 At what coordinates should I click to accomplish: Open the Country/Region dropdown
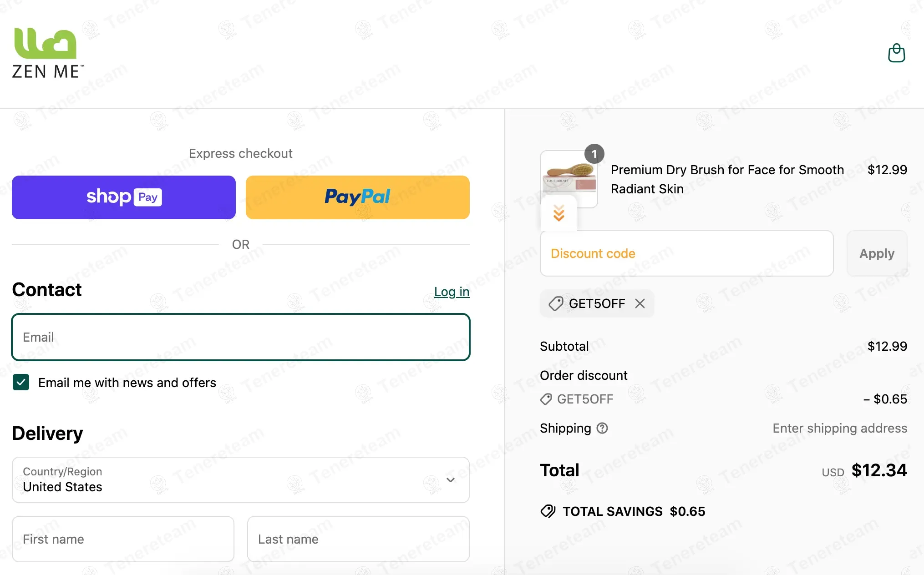tap(241, 480)
